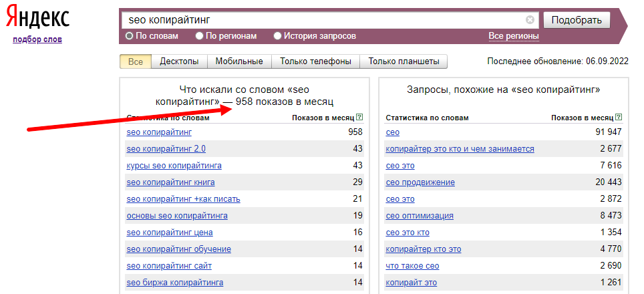Switch to the Все tab

coord(136,61)
